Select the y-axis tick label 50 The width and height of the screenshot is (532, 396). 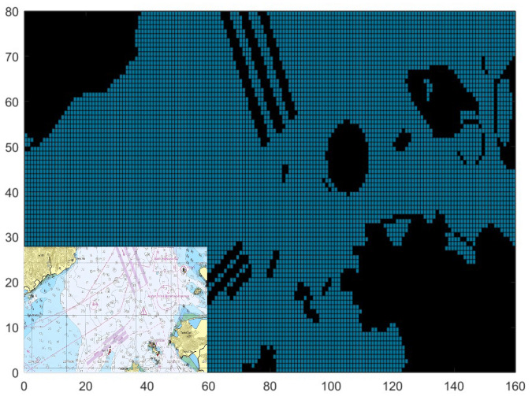12,147
